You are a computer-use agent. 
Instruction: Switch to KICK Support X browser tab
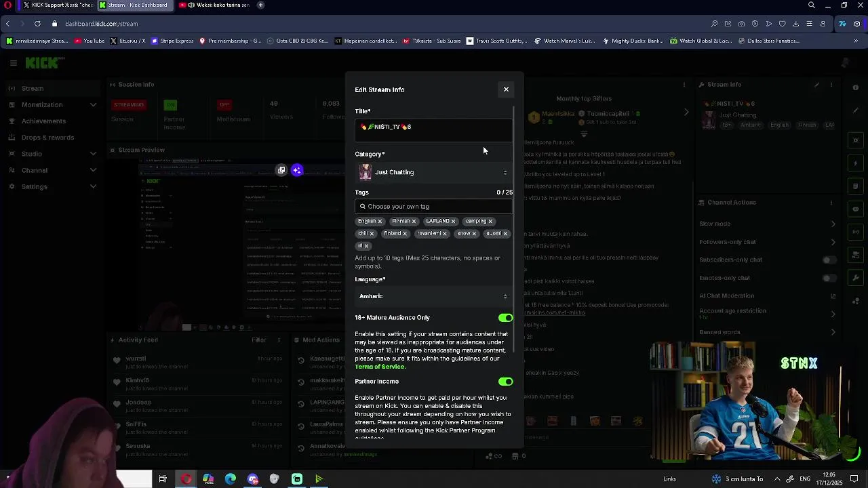pos(58,5)
